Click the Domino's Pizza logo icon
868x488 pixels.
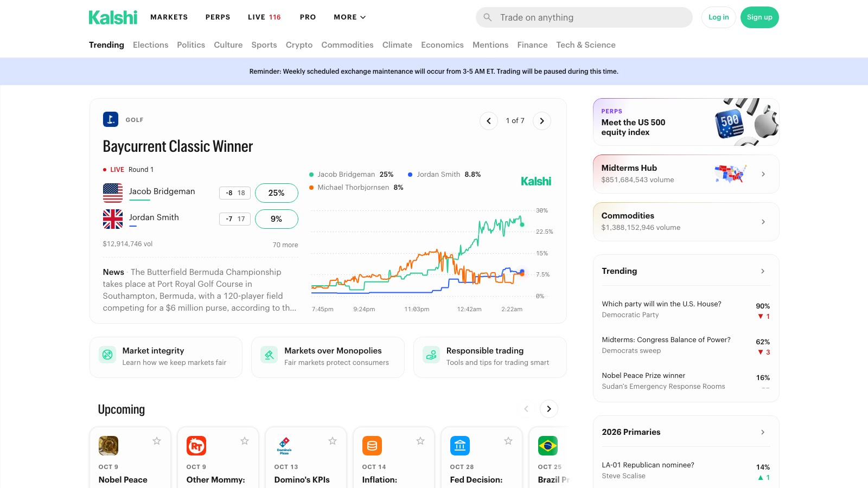pos(284,446)
